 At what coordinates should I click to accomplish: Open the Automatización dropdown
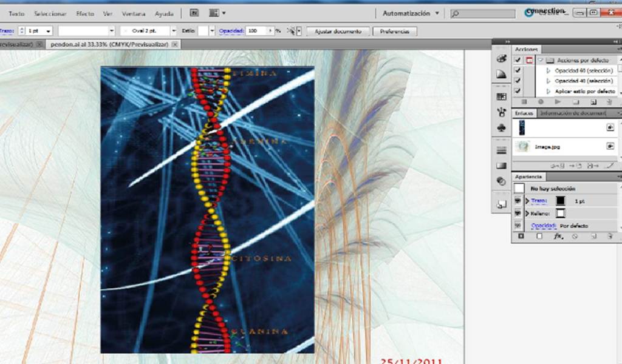tap(411, 13)
